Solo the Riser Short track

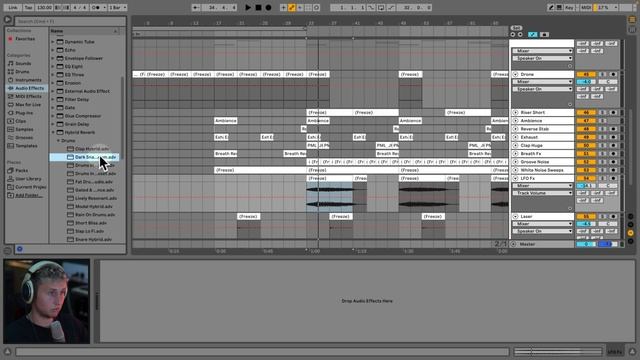click(602, 112)
